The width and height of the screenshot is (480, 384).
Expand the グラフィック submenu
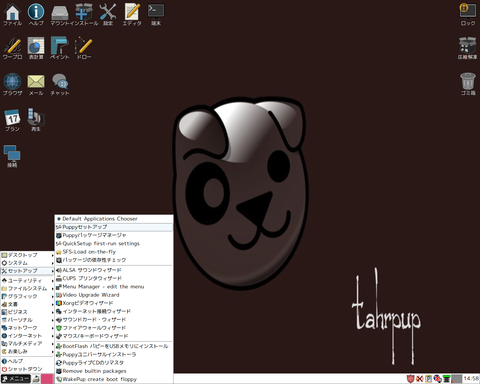27,296
